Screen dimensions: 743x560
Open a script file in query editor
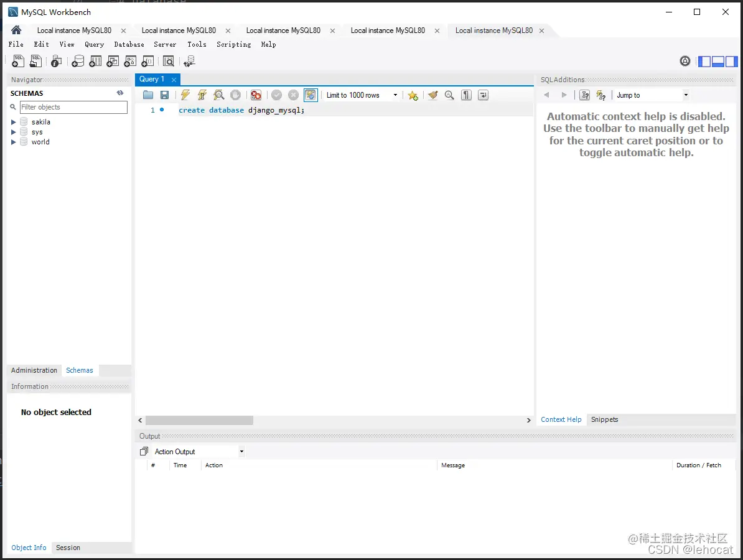(148, 95)
